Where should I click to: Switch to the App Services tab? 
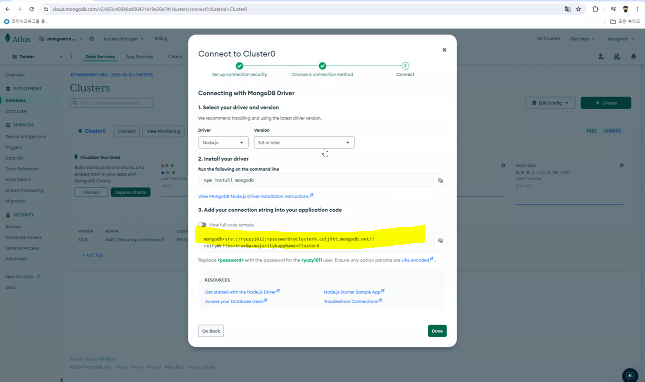[x=139, y=57]
